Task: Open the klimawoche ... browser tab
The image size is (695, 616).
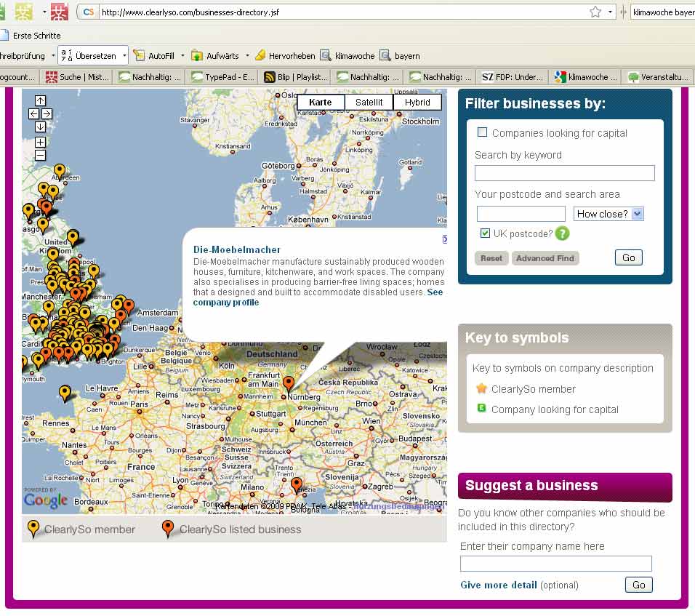Action: click(x=585, y=77)
